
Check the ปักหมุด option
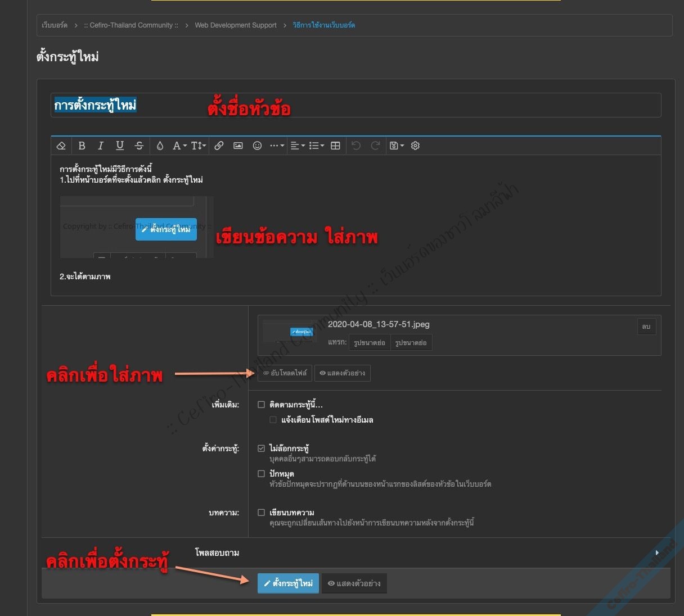pos(262,474)
